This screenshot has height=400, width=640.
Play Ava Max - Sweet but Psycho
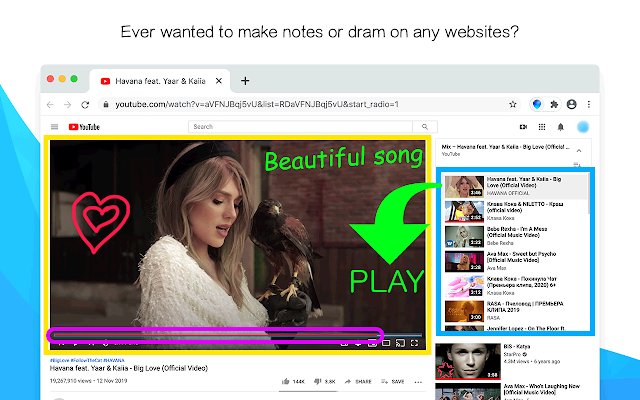tap(516, 261)
